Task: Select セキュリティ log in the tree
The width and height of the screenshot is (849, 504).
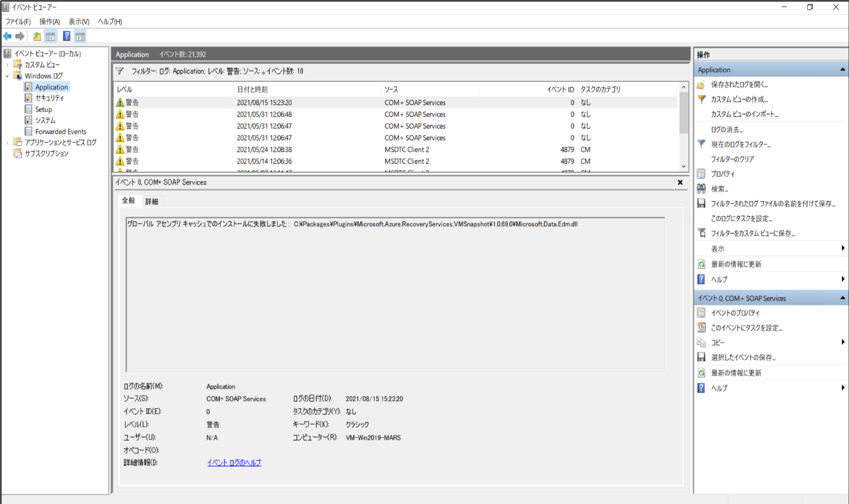Action: [49, 98]
